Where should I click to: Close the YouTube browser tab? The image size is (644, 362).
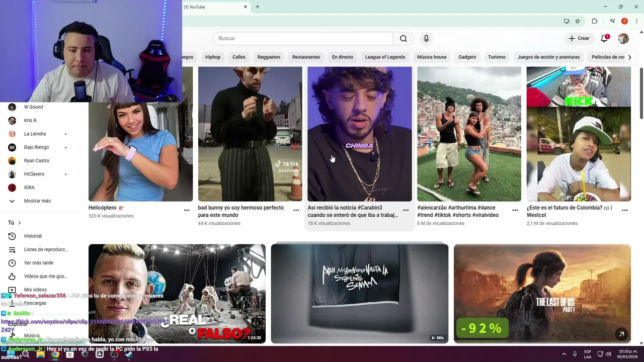(246, 7)
